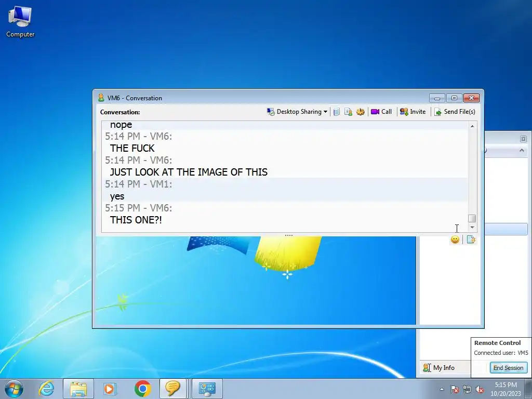Open the Desktop Sharing dropdown
Viewport: 532px width, 399px height.
tap(325, 112)
